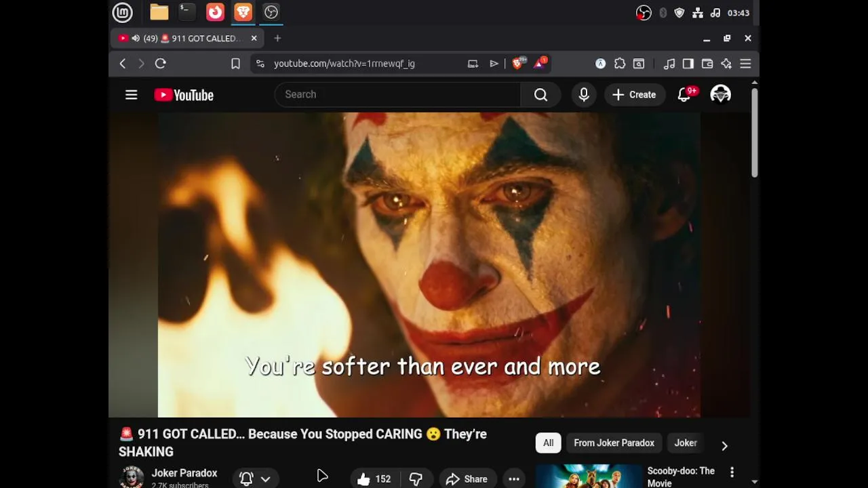Select the From Joker Paradox chip
Image resolution: width=868 pixels, height=488 pixels.
[614, 443]
